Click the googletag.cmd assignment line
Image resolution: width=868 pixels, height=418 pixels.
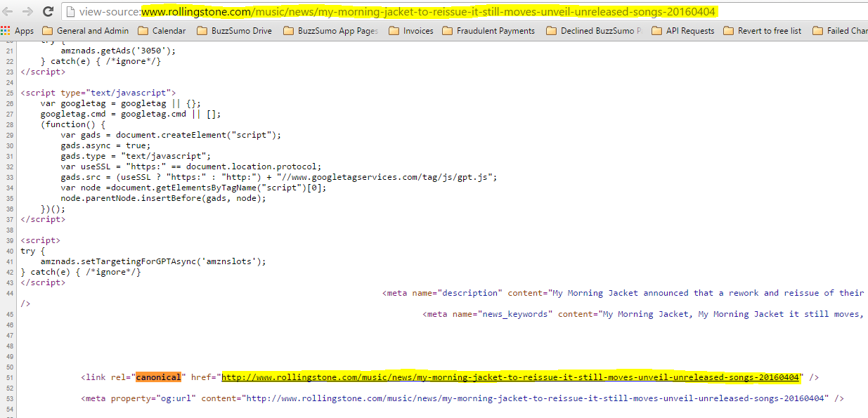[x=131, y=114]
